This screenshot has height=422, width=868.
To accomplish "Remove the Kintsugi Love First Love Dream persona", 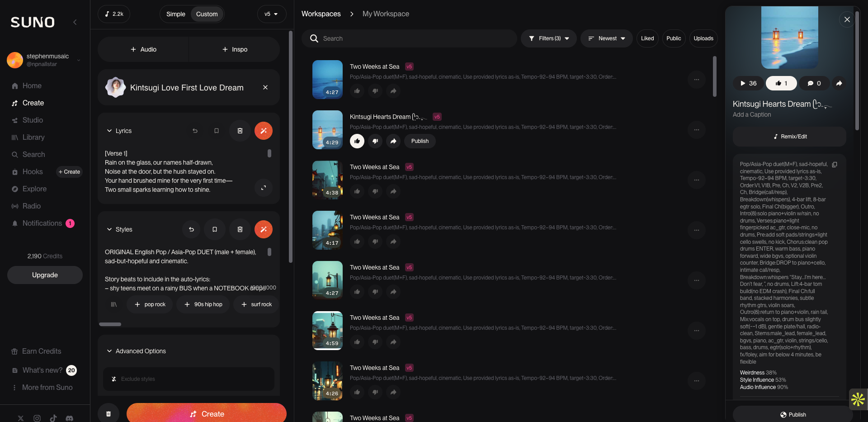I will tap(265, 87).
